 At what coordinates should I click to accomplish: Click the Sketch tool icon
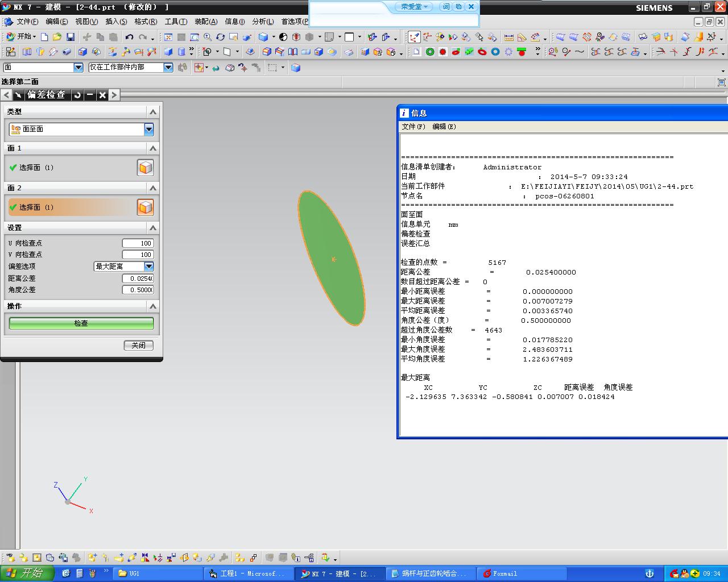click(x=11, y=52)
